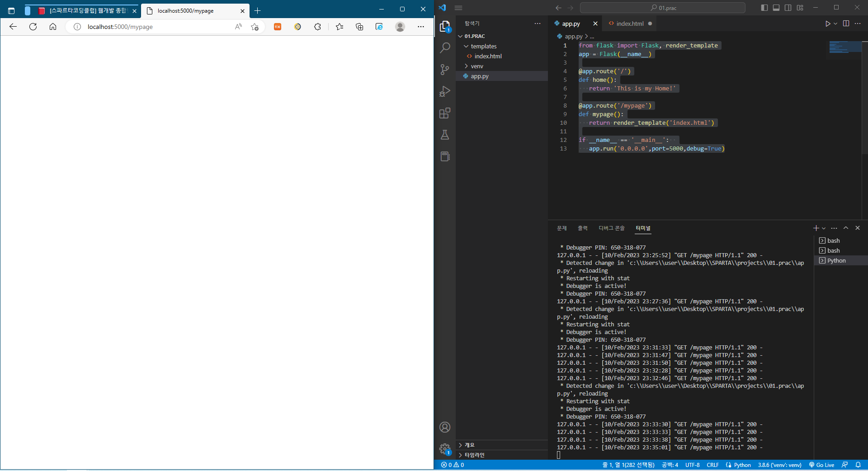Open the Explorer panel ellipsis menu
The image size is (868, 471).
tap(537, 24)
